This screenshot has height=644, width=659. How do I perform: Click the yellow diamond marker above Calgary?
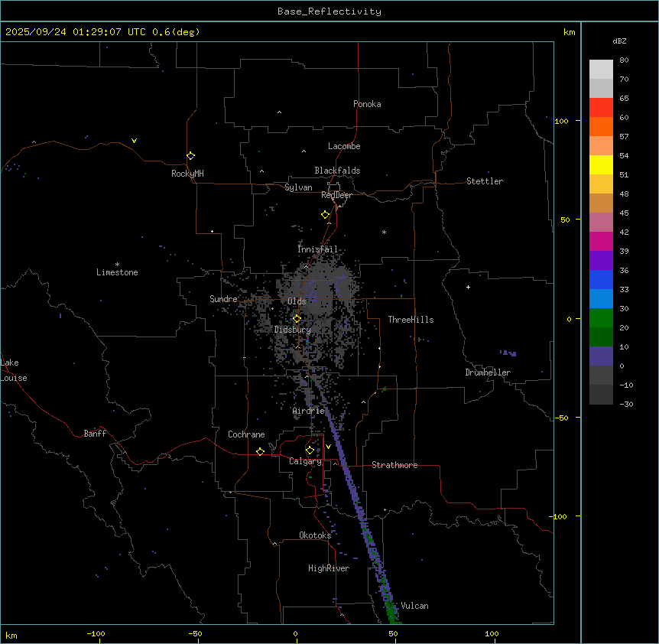(x=310, y=450)
